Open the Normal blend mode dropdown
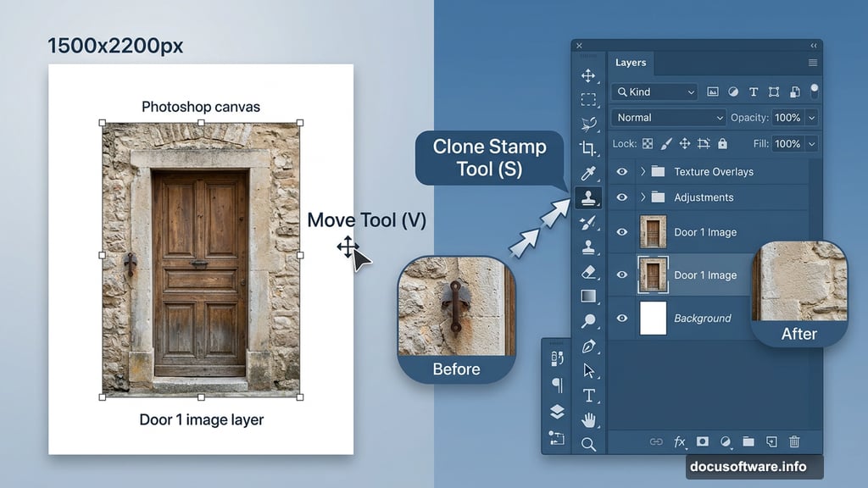The height and width of the screenshot is (488, 868). point(669,118)
